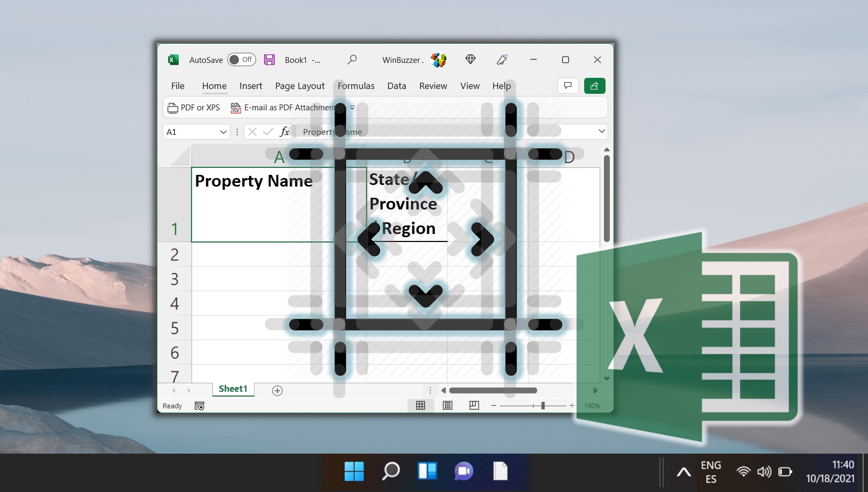Switch to Page Break Preview icon
The height and width of the screenshot is (492, 868).
click(474, 406)
